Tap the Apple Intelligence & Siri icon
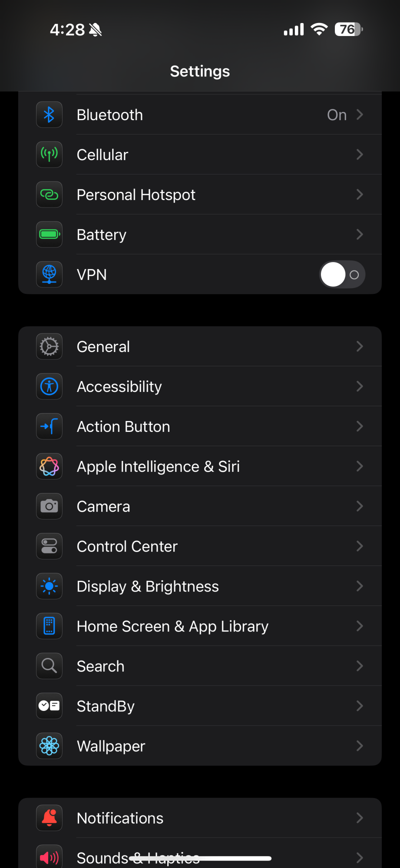The image size is (400, 868). [49, 466]
